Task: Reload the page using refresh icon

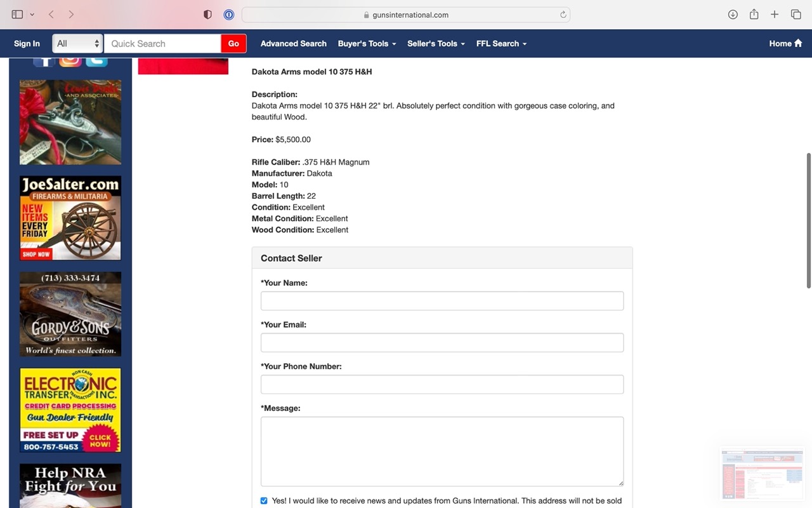Action: click(x=563, y=15)
